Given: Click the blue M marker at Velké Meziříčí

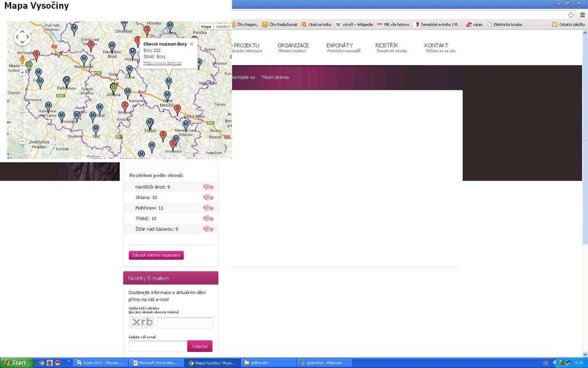Looking at the screenshot, I should tap(167, 96).
